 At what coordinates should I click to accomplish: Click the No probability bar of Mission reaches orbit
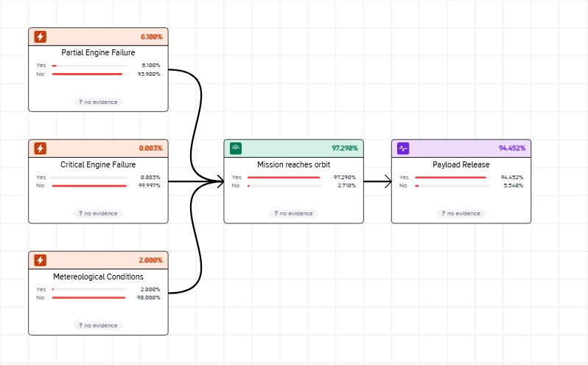[284, 186]
